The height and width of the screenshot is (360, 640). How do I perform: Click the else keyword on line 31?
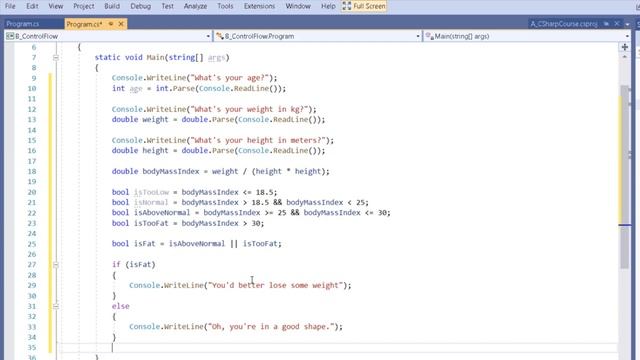point(121,306)
